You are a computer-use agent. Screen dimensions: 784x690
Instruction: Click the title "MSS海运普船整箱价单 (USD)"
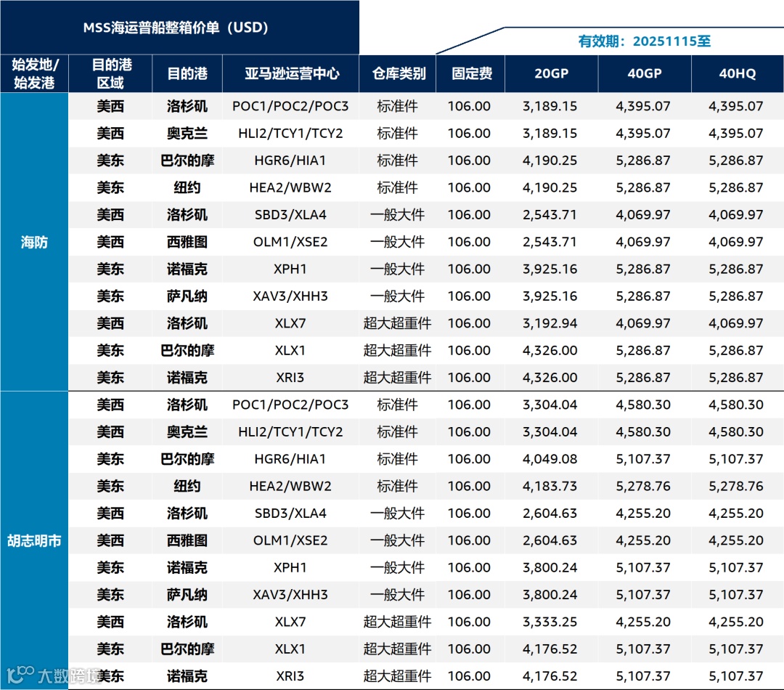pos(176,28)
